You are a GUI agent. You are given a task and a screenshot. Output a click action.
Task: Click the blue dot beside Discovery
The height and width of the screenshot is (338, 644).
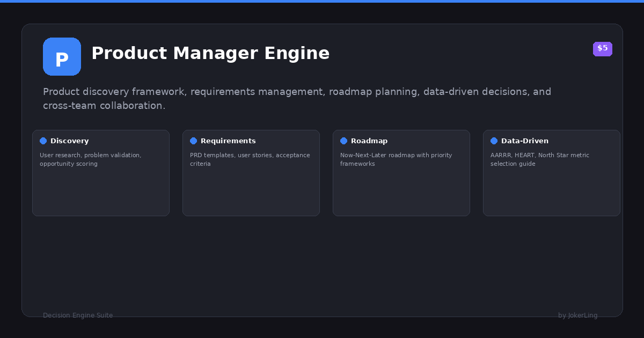click(43, 141)
